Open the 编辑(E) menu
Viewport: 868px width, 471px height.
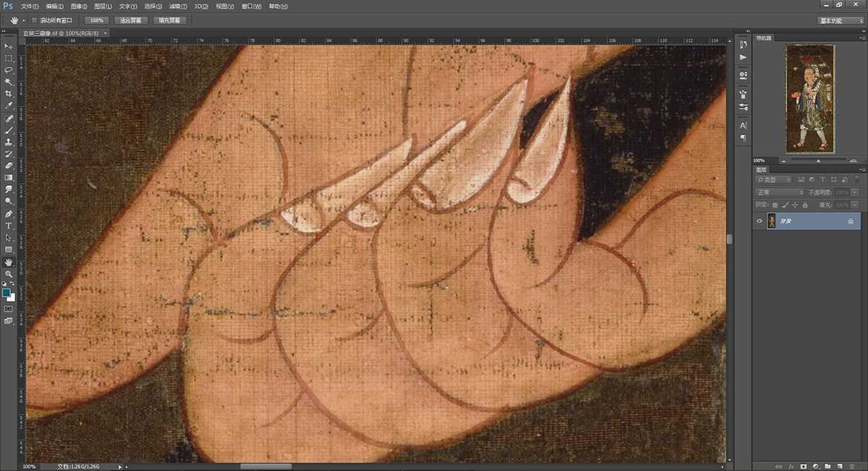(54, 6)
